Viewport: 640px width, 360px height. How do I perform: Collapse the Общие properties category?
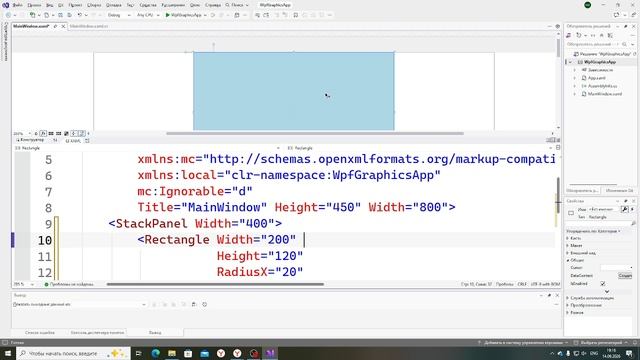pyautogui.click(x=568, y=260)
